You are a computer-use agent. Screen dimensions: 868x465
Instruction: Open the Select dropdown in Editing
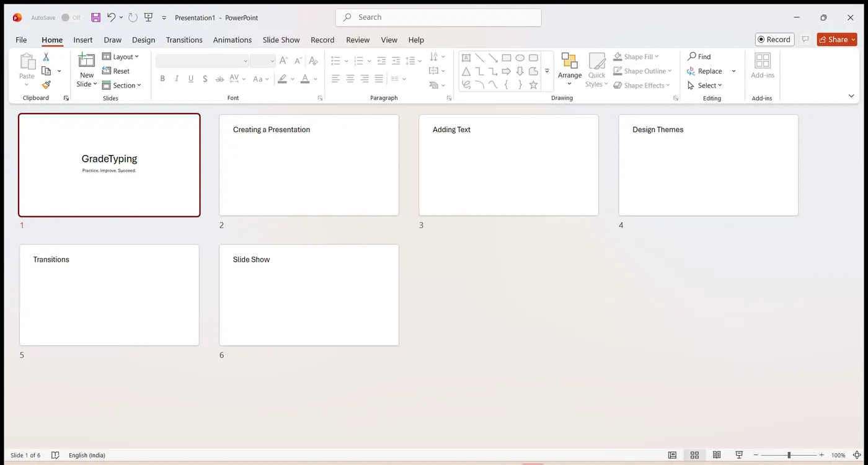point(705,86)
